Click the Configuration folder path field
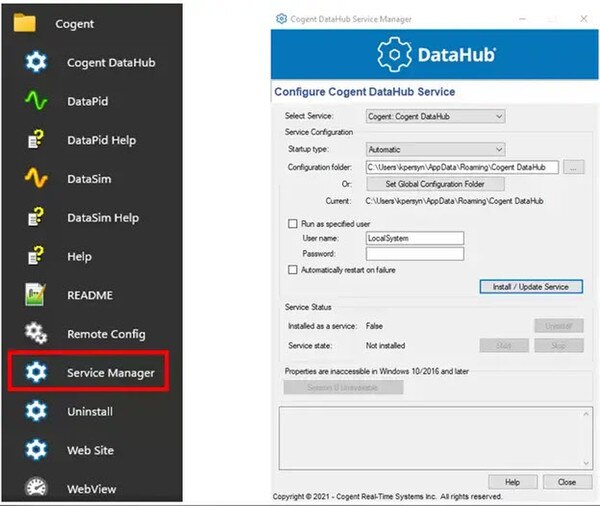Image resolution: width=600 pixels, height=506 pixels. pos(462,167)
